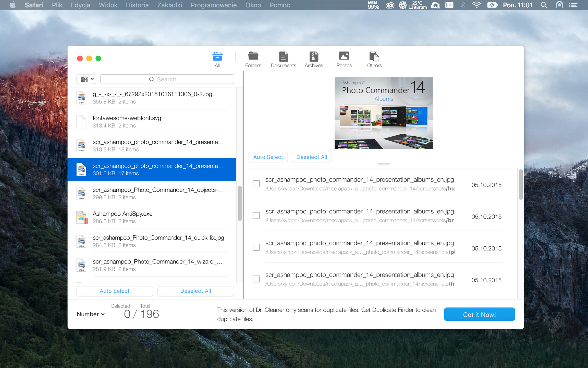Open the Pomoc menu
This screenshot has height=368, width=588.
click(280, 5)
